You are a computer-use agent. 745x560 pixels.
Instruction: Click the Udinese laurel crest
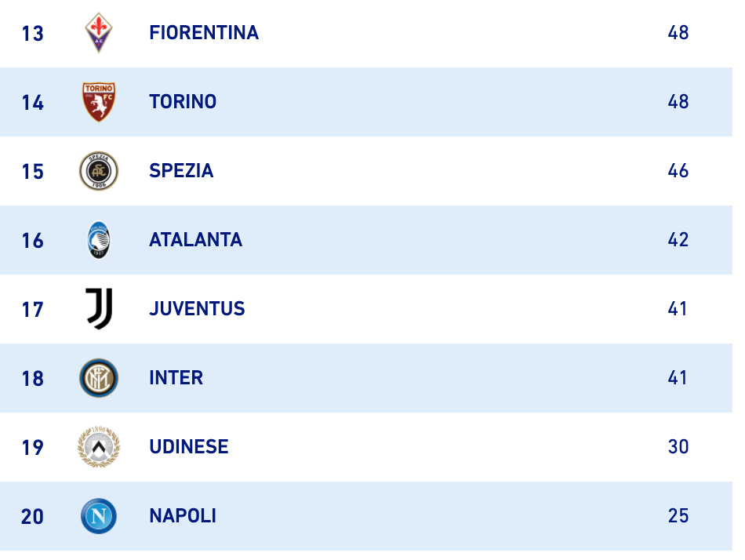point(99,447)
